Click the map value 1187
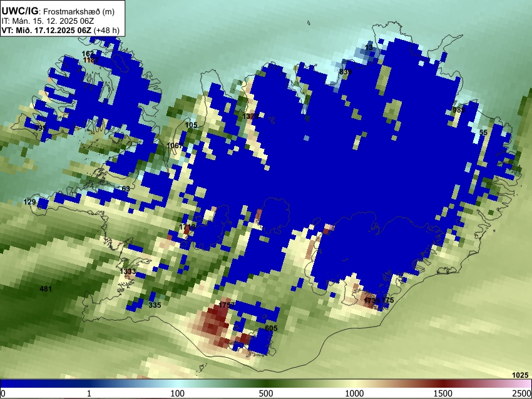This screenshot has width=532, height=399. [91, 60]
